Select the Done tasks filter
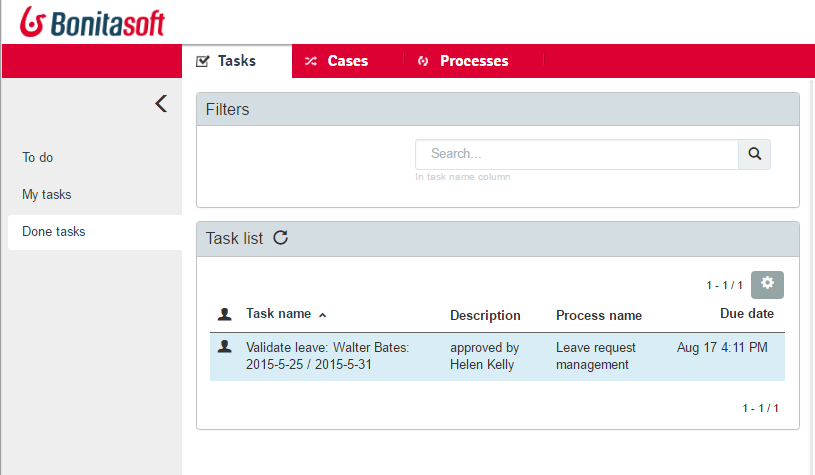Image resolution: width=815 pixels, height=475 pixels. [x=54, y=231]
